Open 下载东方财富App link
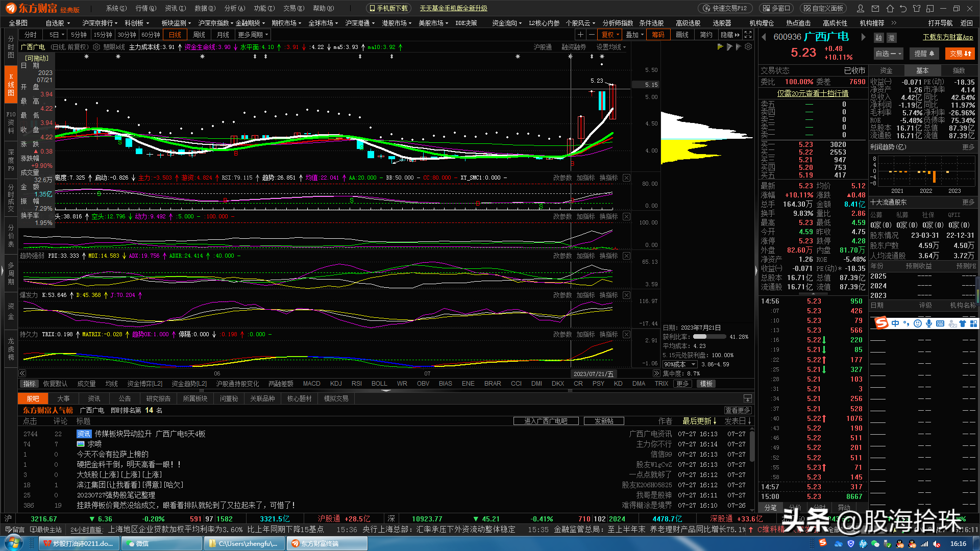Viewport: 980px width, 551px height. pyautogui.click(x=948, y=37)
